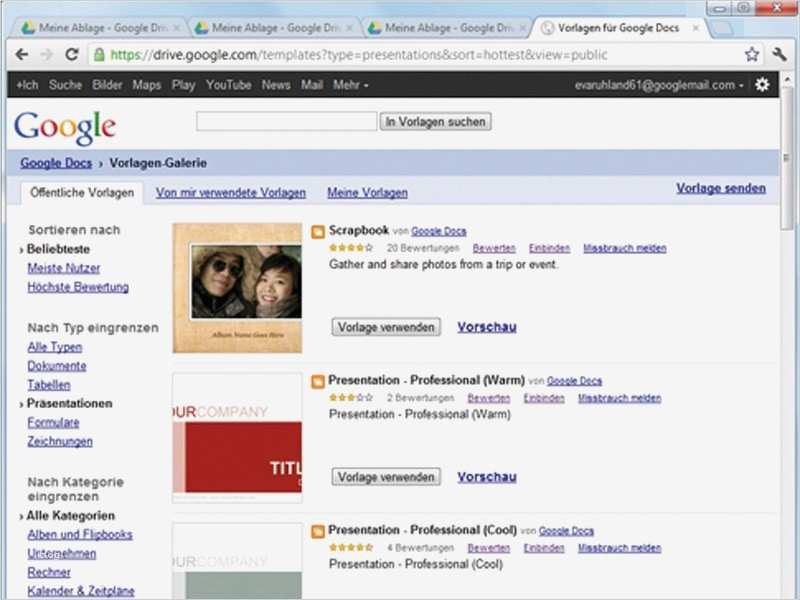
Task: Select YouTube in the Google bar
Action: coord(228,85)
